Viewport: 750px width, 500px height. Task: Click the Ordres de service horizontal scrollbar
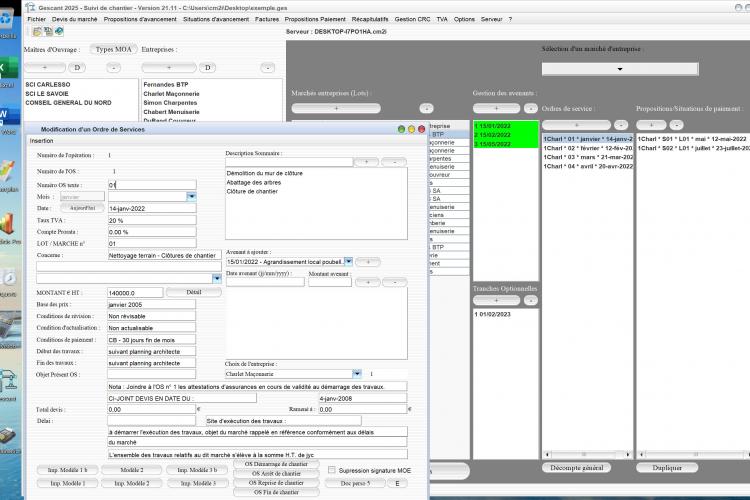click(588, 454)
